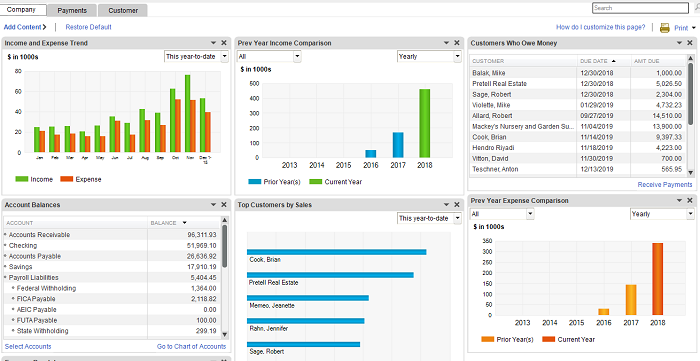Switch to the Customer tab
The height and width of the screenshot is (361, 700).
point(123,10)
